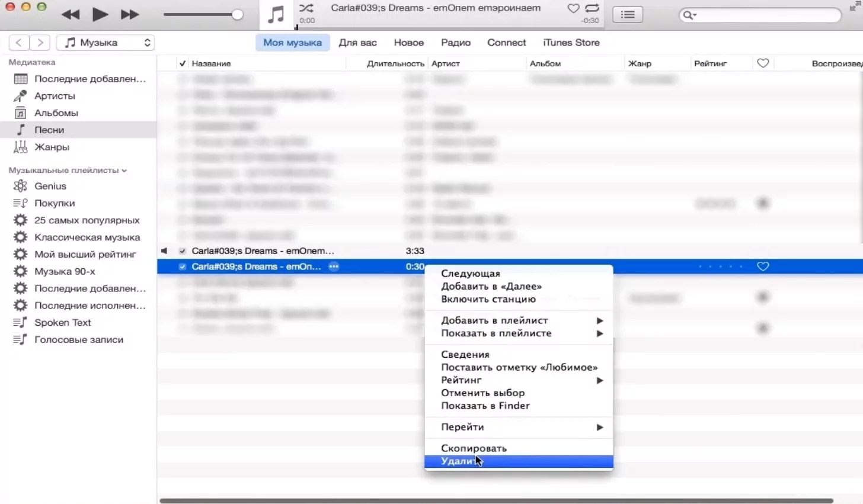Go back with the left navigation arrow
Viewport: 863px width, 504px height.
[19, 43]
